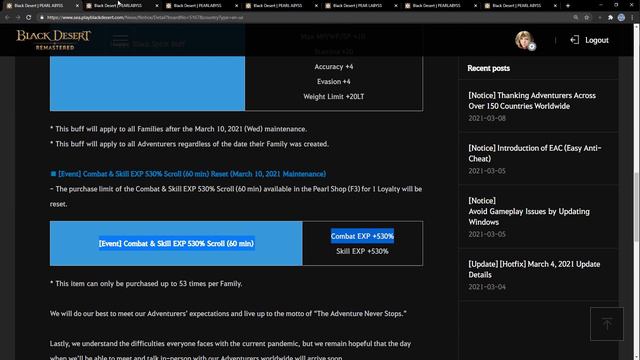Click the Accuracy +4 text
Viewport: 640px width, 360px height.
(x=333, y=67)
